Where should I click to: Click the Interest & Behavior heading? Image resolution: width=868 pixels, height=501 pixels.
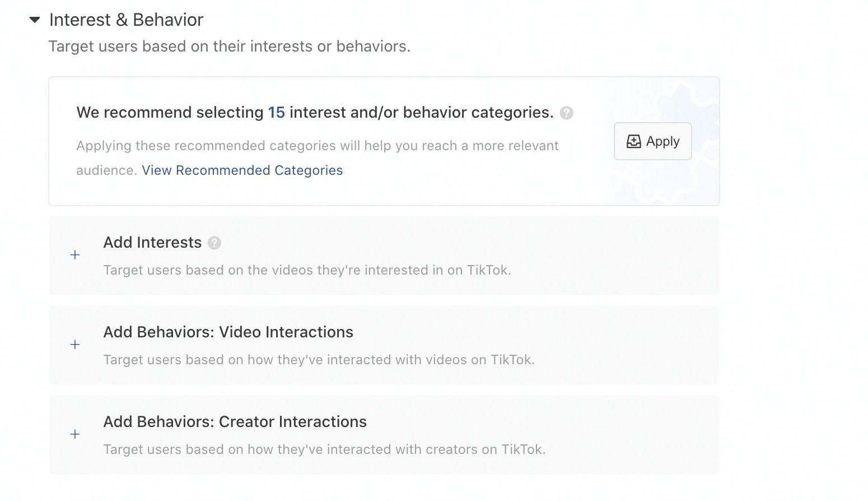point(126,20)
